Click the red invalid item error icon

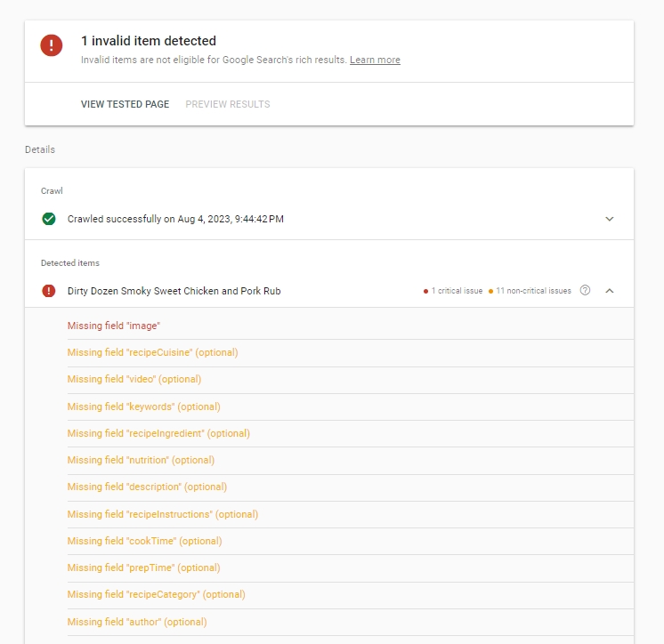pos(52,46)
